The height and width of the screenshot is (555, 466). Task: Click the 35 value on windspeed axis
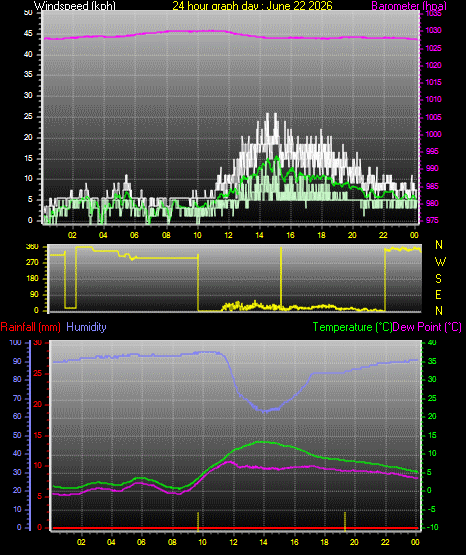[x=28, y=74]
